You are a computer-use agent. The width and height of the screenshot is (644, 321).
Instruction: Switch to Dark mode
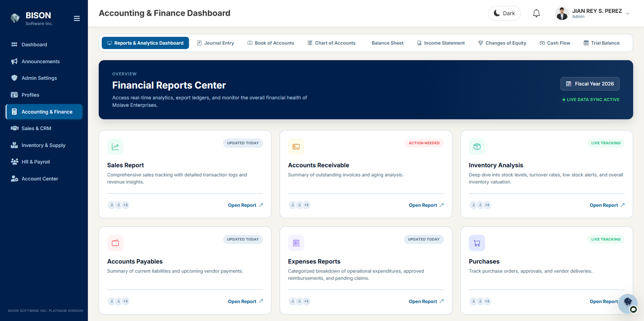point(504,13)
